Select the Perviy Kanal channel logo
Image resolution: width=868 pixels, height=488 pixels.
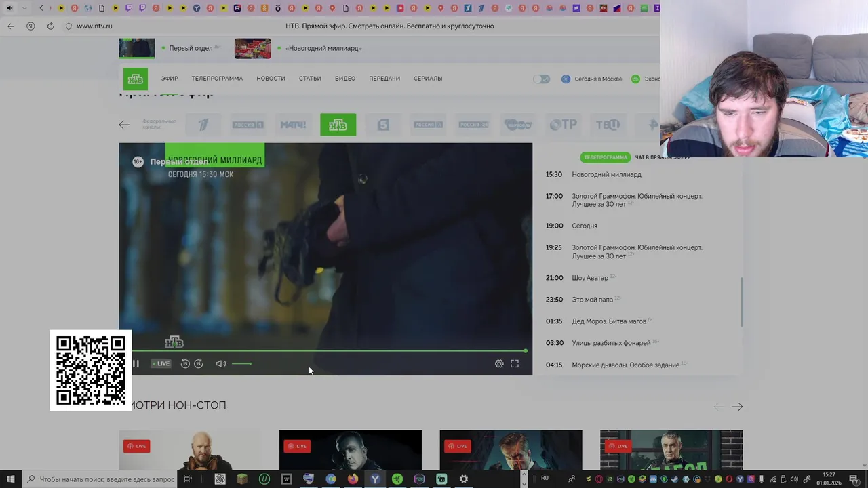coord(203,125)
